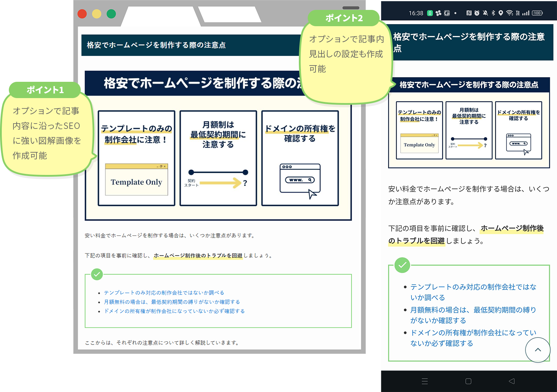Tap the muted bell notification icon
This screenshot has height=392, width=557.
click(485, 13)
